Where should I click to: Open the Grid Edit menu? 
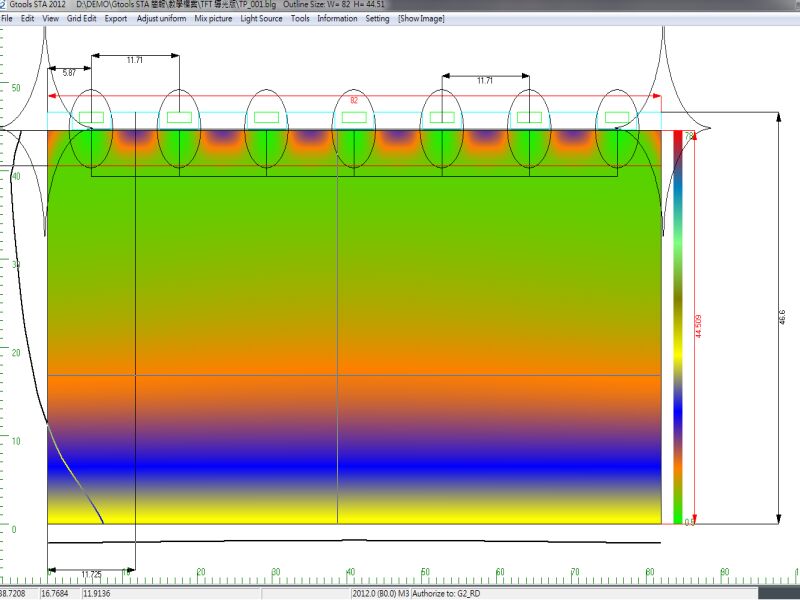pyautogui.click(x=82, y=18)
